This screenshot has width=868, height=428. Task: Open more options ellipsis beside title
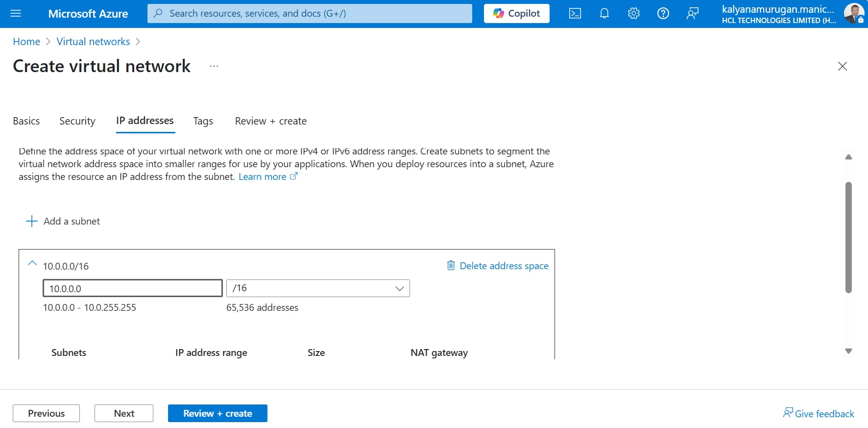coord(214,66)
